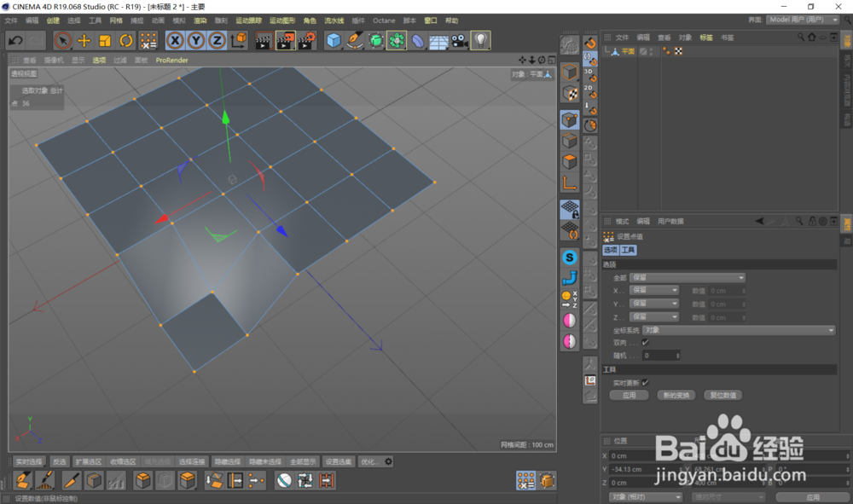Click the X position field 0 cm
Viewport: 853px width, 504px height.
[x=645, y=455]
